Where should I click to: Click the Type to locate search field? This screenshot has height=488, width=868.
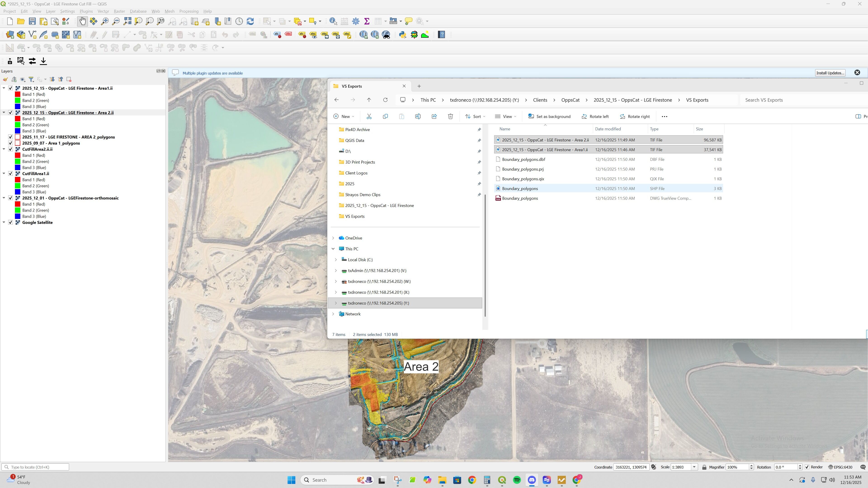(x=35, y=467)
